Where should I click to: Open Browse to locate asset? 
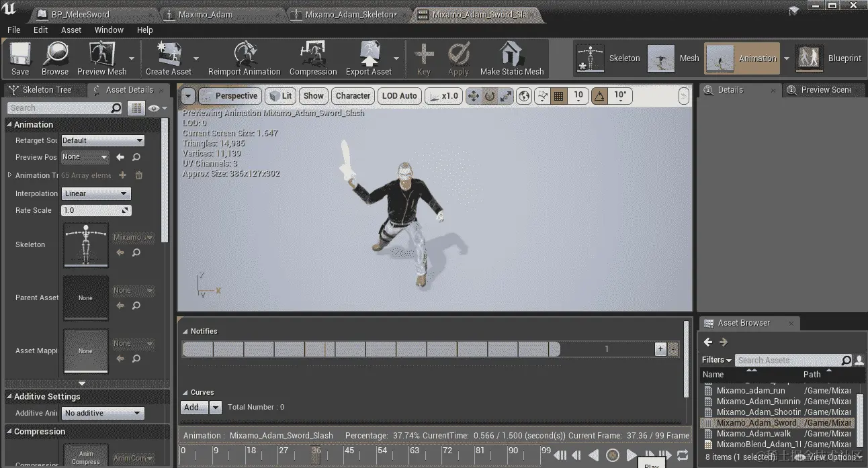pyautogui.click(x=55, y=58)
